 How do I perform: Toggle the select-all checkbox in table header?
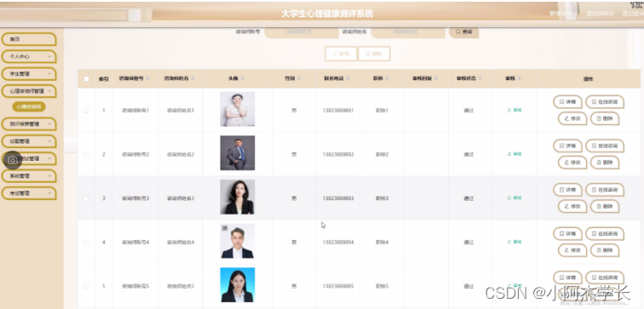[x=86, y=79]
